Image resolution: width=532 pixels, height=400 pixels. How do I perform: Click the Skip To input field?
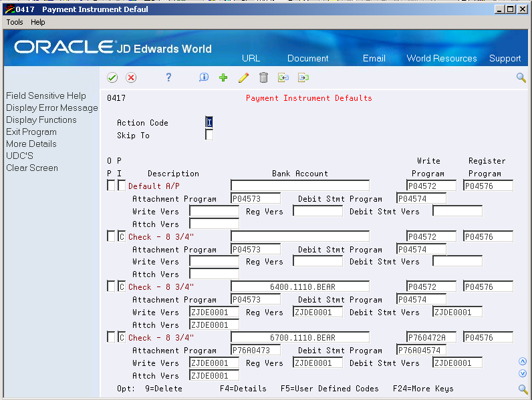(209, 135)
